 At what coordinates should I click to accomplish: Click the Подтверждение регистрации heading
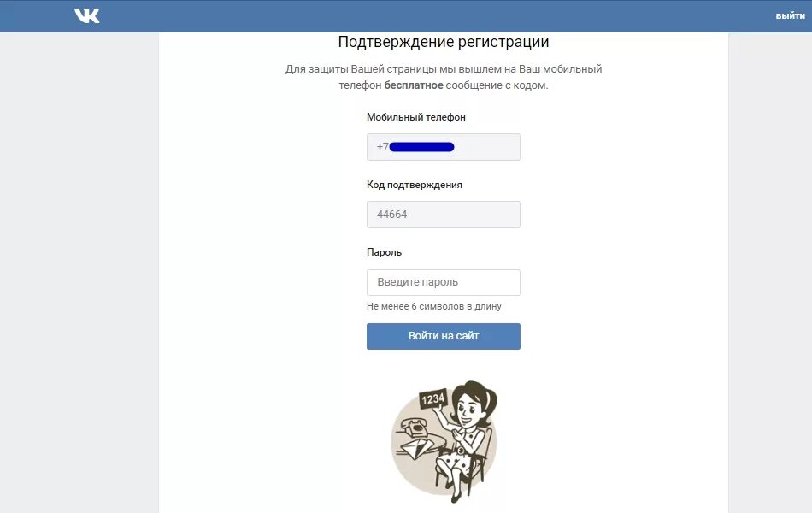pos(444,42)
